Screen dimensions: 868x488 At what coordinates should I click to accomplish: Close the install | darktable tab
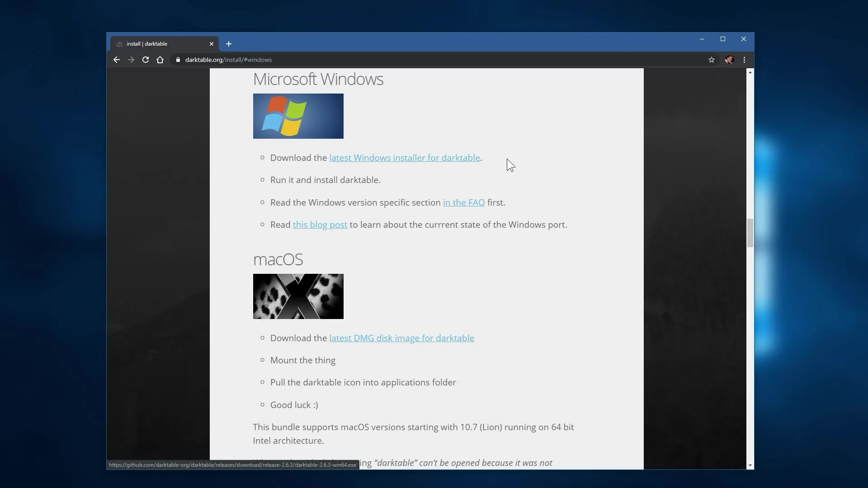tap(212, 44)
